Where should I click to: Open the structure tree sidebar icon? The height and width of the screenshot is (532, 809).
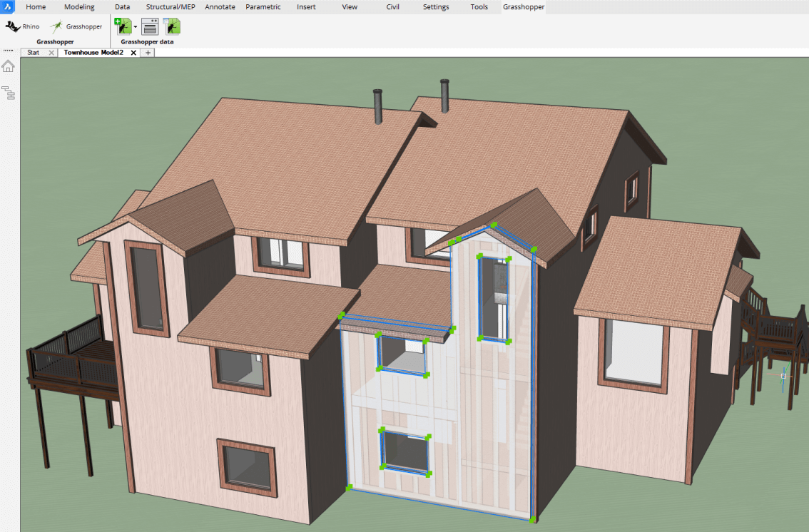pos(9,92)
